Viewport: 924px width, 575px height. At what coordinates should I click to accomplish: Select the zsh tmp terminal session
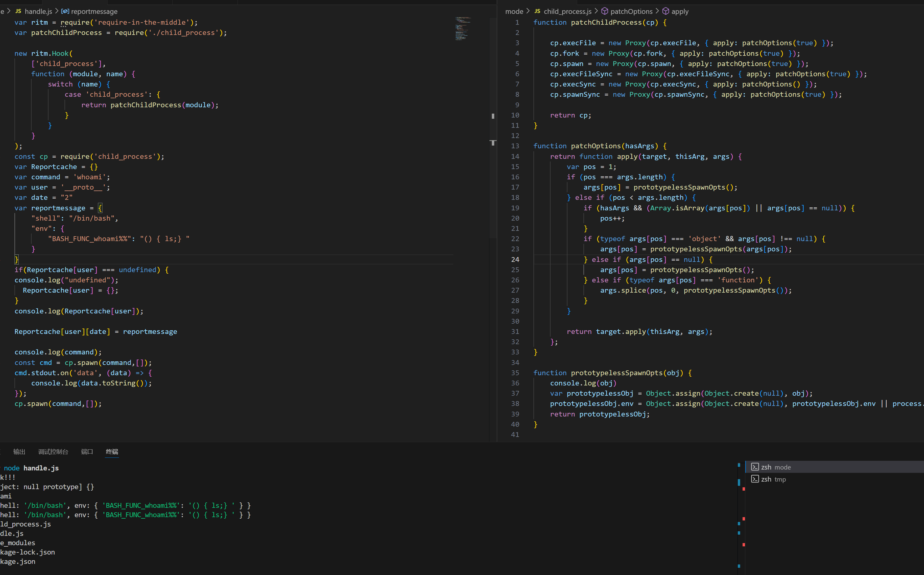tap(834, 479)
